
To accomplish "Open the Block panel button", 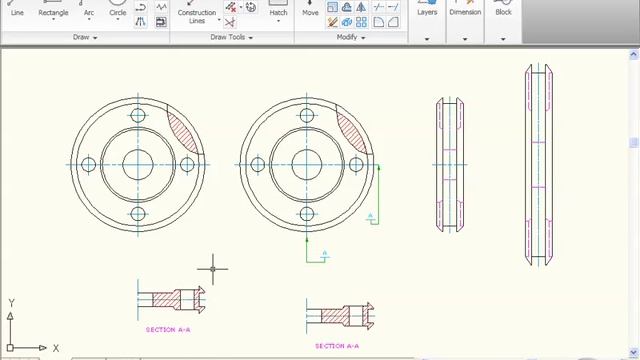I will point(503,9).
